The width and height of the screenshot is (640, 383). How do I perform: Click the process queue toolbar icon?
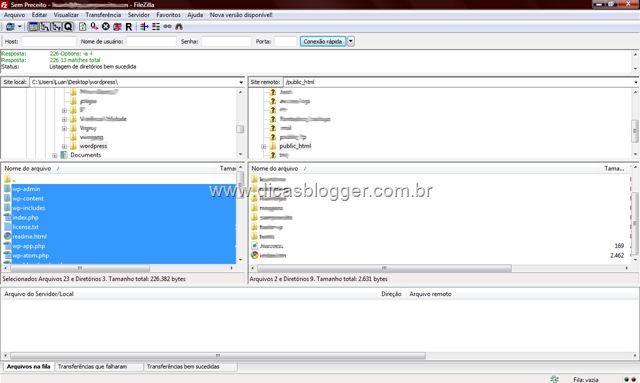tap(94, 27)
